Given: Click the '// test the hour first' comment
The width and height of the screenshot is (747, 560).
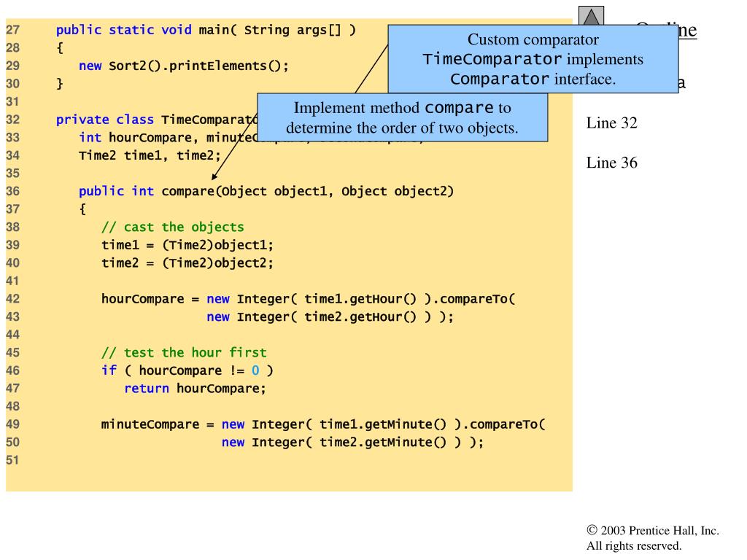Looking at the screenshot, I should (x=185, y=353).
